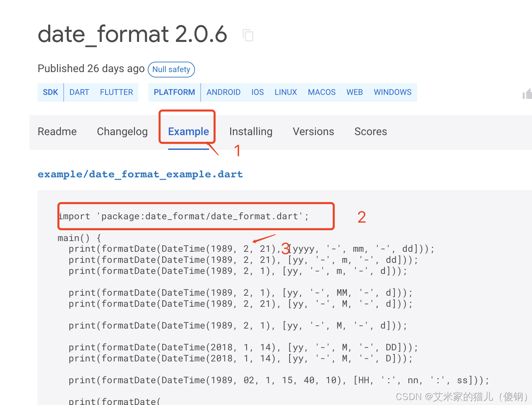Copy package name with the copy icon
The height and width of the screenshot is (405, 532).
[248, 35]
